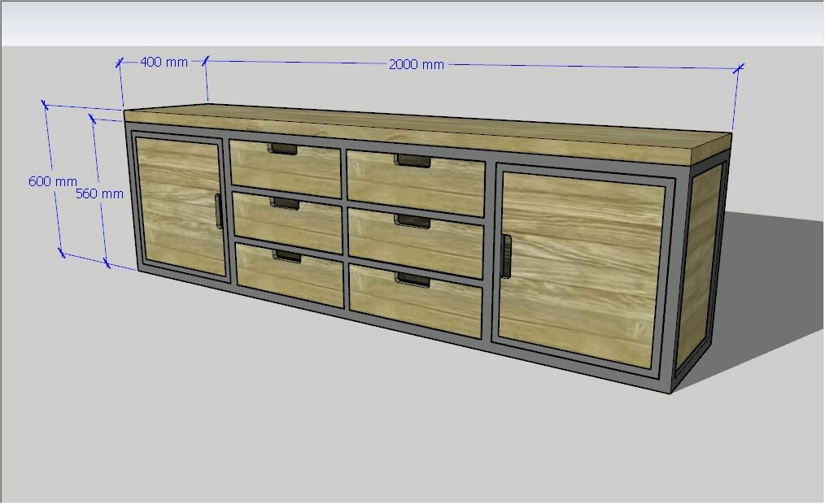This screenshot has height=504, width=825.
Task: Click the handle of bottom-left drawer
Action: 286,256
